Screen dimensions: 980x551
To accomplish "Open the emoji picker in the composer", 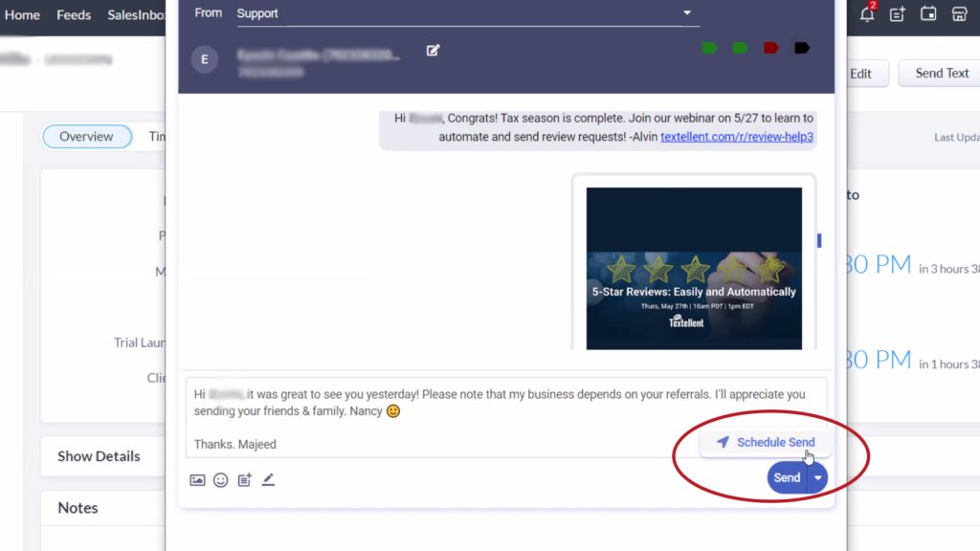I will tap(220, 479).
